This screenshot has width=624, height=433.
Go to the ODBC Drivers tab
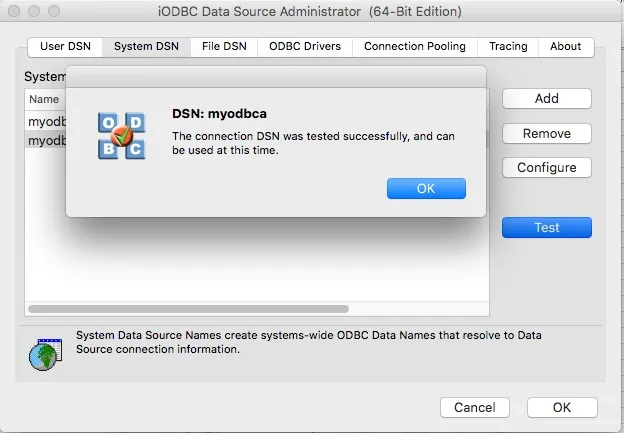(304, 46)
